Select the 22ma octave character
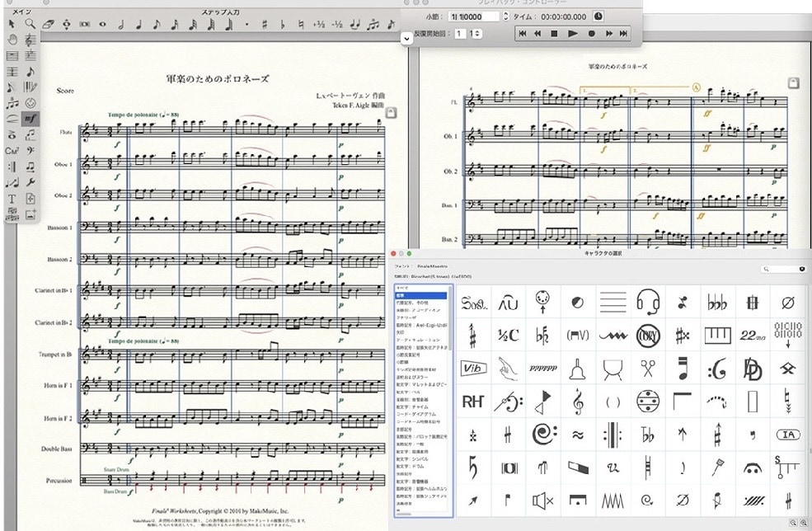 (x=752, y=336)
